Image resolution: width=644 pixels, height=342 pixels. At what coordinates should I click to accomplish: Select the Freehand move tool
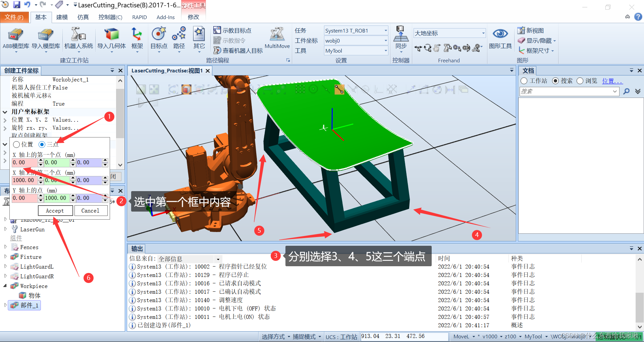418,48
